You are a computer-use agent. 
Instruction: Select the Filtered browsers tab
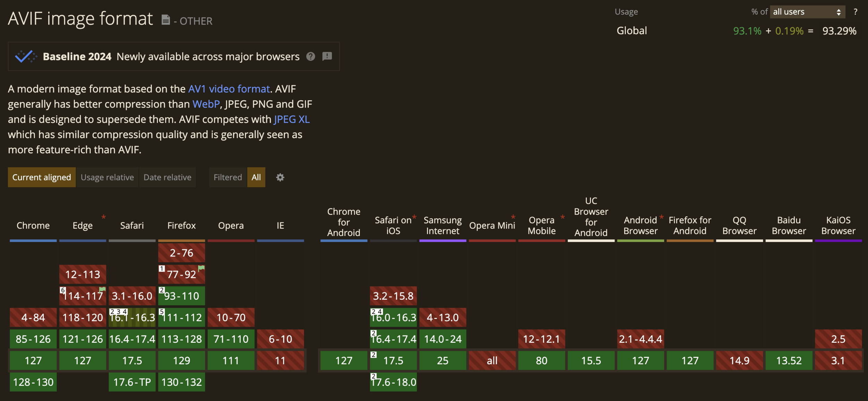click(x=227, y=177)
